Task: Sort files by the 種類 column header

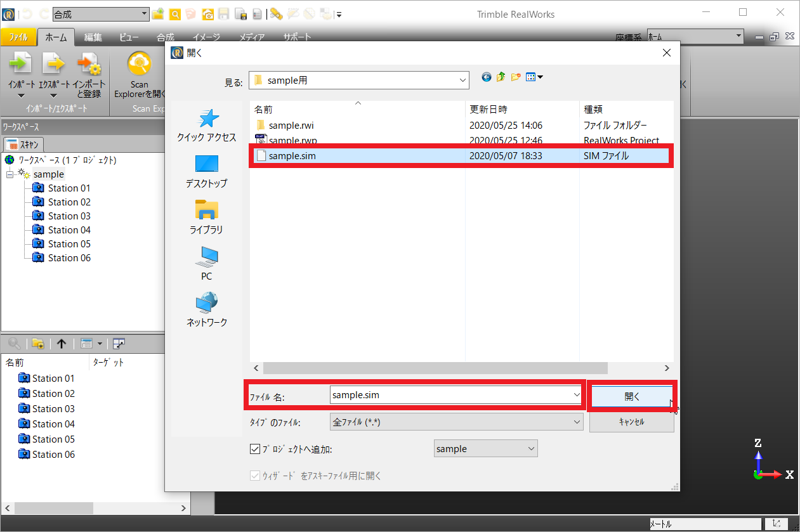Action: click(626, 109)
